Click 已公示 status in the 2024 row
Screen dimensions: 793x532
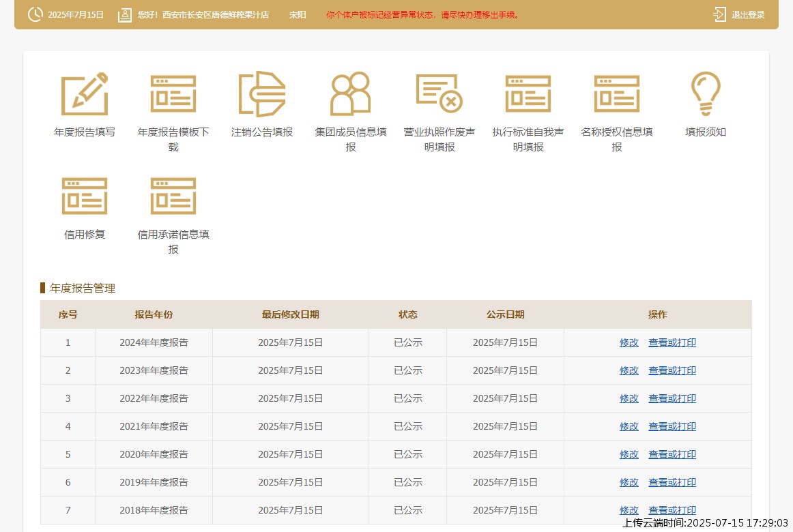click(x=407, y=342)
